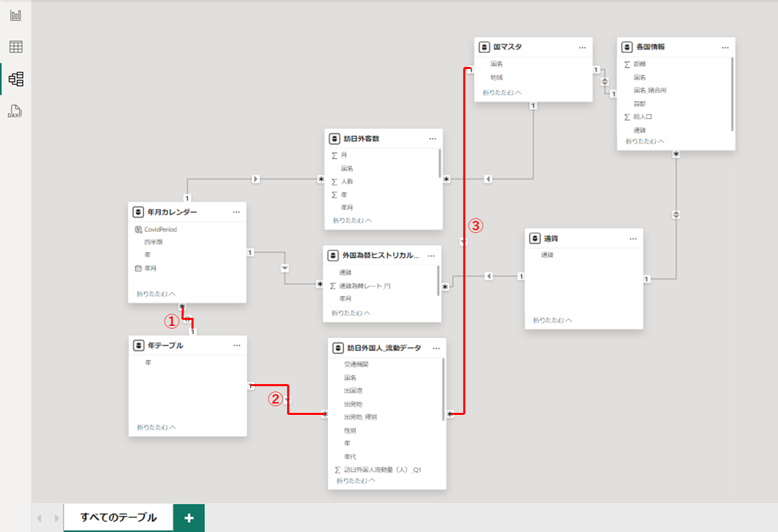
Task: Go to next layout tab arrow
Action: (x=56, y=518)
